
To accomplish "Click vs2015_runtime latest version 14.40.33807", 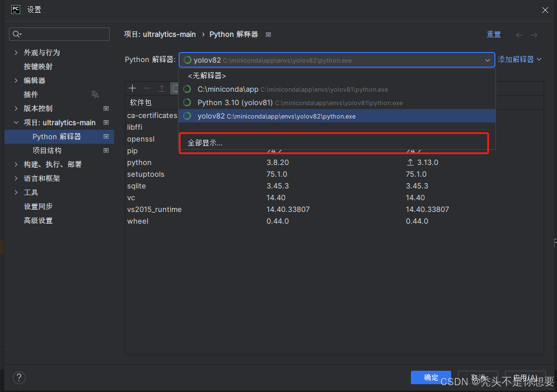I will click(x=427, y=209).
